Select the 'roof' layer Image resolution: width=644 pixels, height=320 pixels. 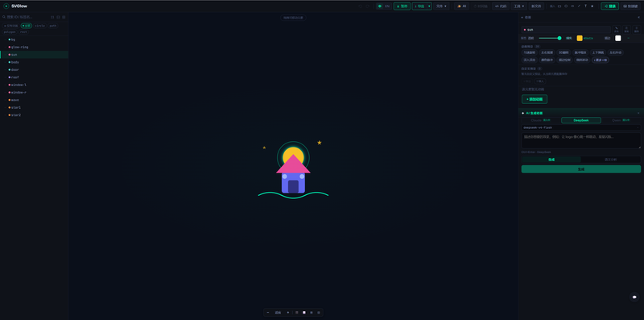pyautogui.click(x=34, y=77)
